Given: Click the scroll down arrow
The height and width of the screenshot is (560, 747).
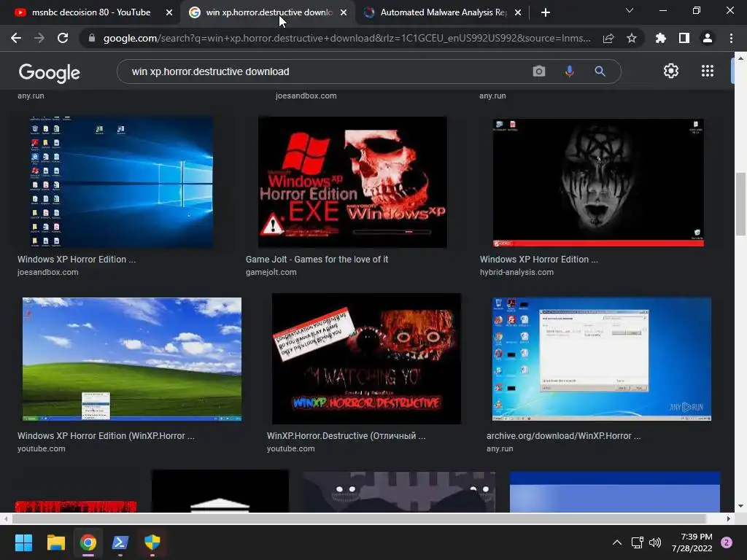Looking at the screenshot, I should point(740,506).
